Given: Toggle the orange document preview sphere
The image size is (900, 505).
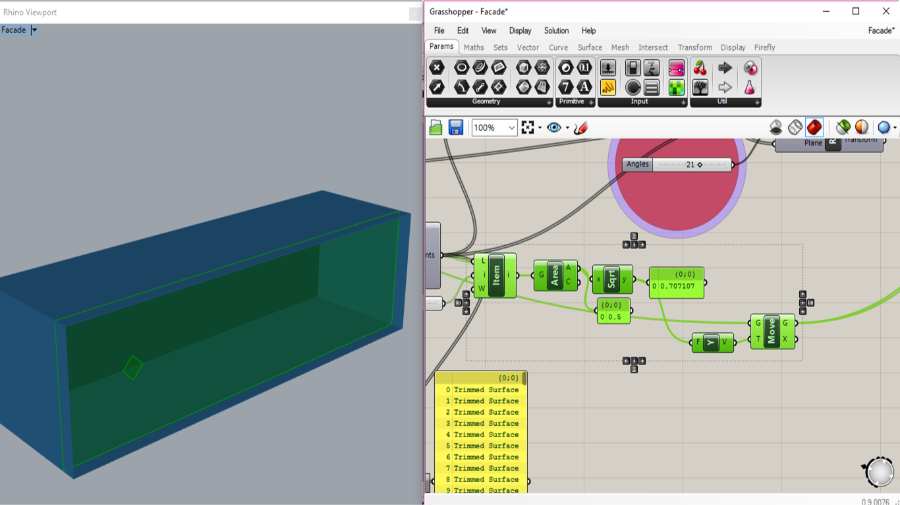Looking at the screenshot, I should point(862,127).
